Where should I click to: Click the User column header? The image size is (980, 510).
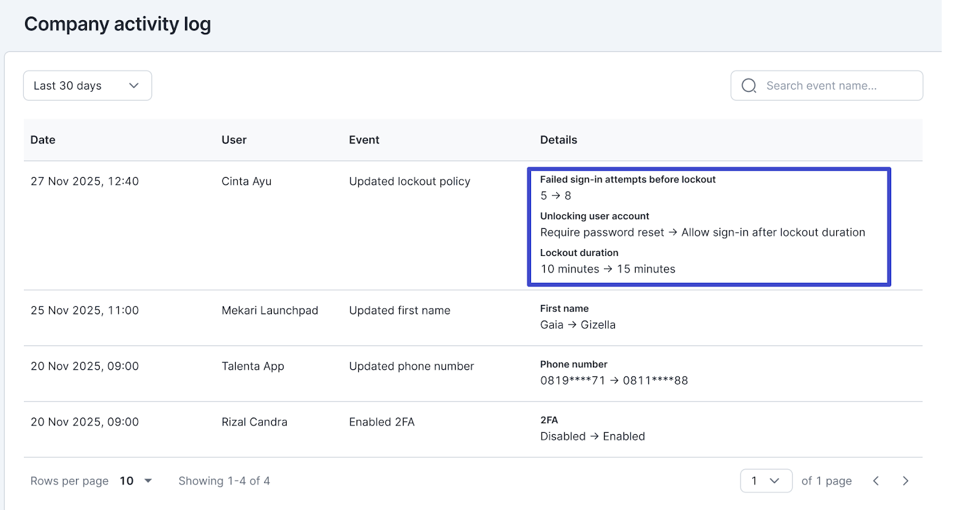(x=234, y=140)
